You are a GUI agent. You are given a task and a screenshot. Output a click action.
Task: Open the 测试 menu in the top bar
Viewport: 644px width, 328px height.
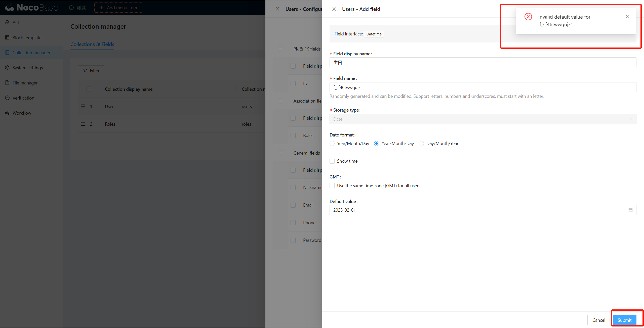[77, 8]
